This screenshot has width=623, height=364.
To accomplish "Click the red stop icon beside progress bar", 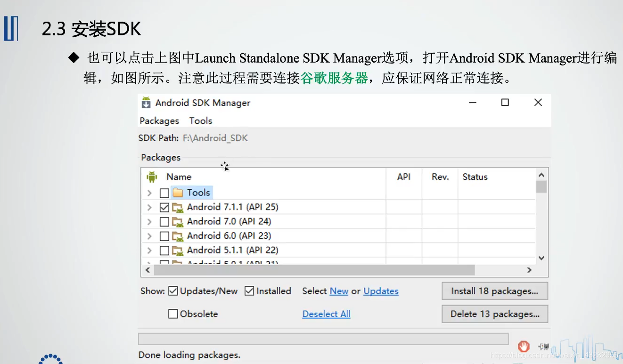I will pyautogui.click(x=524, y=346).
